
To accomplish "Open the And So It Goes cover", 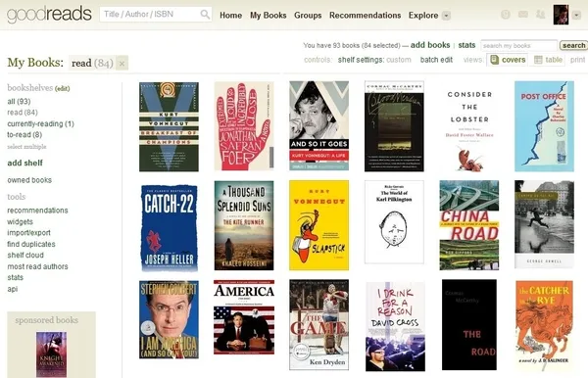I will (318, 126).
